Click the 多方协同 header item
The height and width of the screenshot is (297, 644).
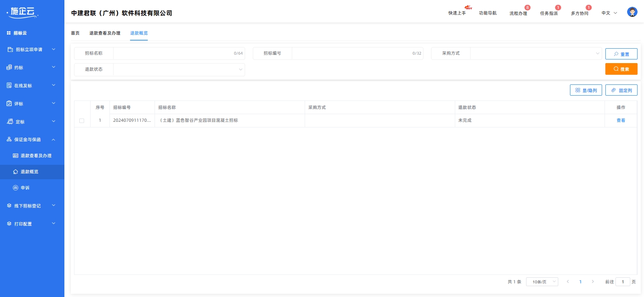tap(579, 13)
